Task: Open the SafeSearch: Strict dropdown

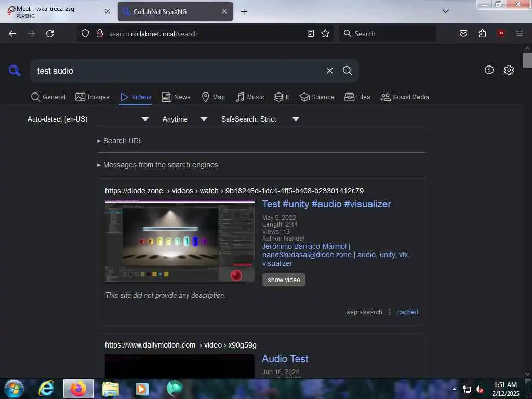Action: click(x=260, y=119)
